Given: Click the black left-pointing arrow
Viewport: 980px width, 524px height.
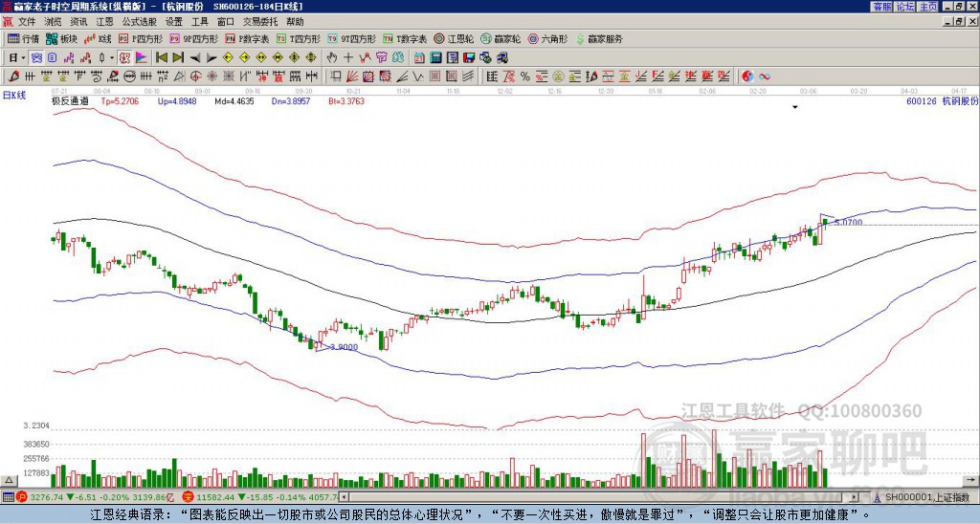Looking at the screenshot, I should pos(195,57).
